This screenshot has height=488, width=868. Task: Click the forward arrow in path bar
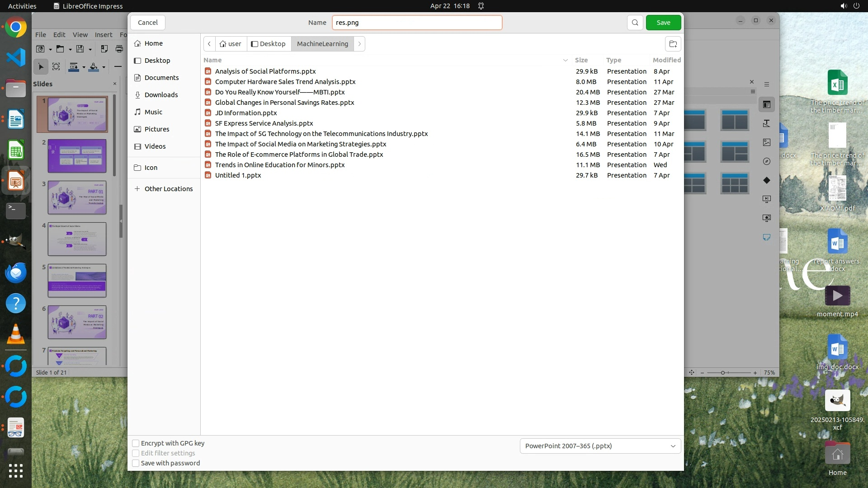(x=359, y=44)
